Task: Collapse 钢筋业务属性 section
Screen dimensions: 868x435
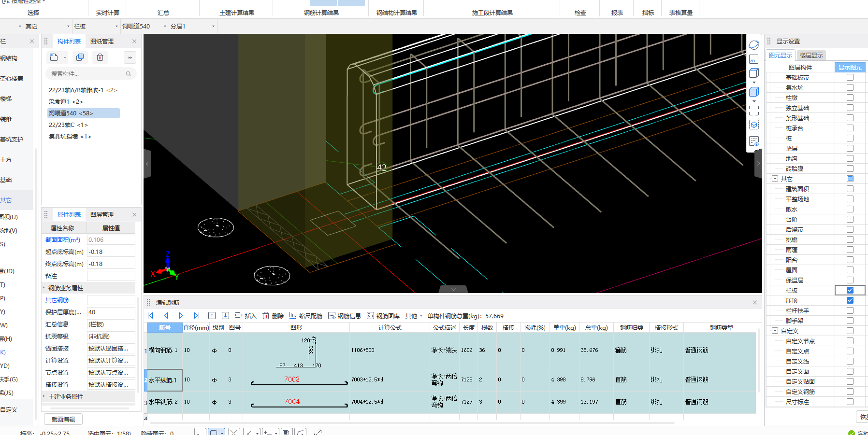Action: (x=44, y=288)
